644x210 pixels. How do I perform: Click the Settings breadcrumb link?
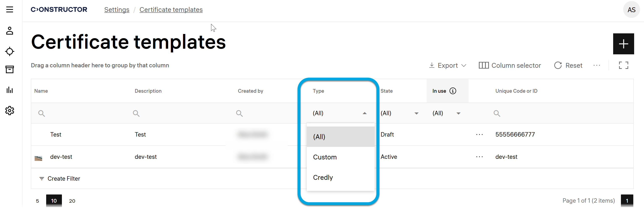pos(117,10)
